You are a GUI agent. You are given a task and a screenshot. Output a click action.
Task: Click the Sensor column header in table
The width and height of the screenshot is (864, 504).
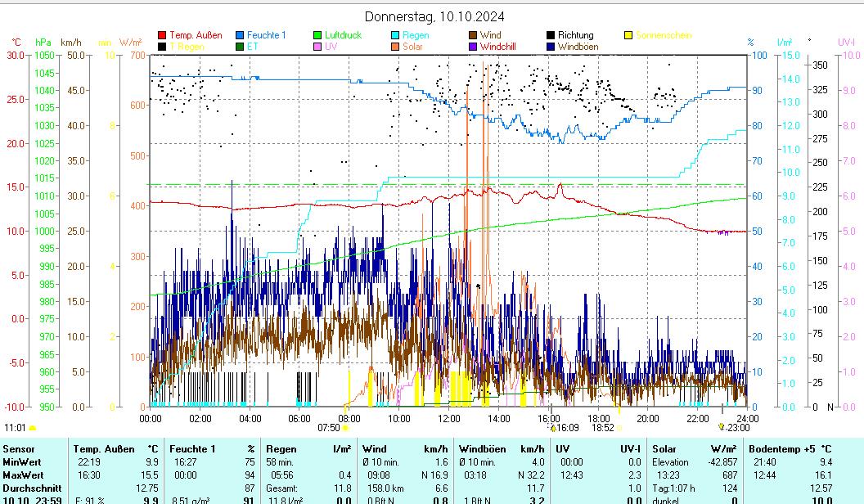(x=19, y=448)
